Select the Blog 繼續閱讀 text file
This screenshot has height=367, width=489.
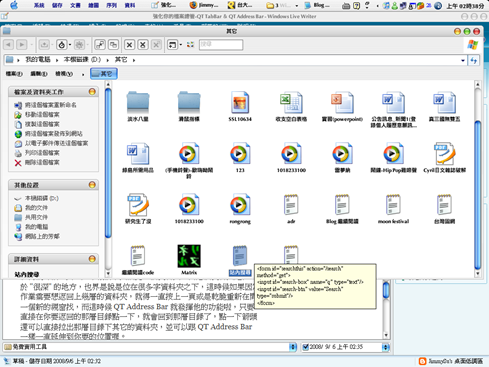(x=342, y=209)
